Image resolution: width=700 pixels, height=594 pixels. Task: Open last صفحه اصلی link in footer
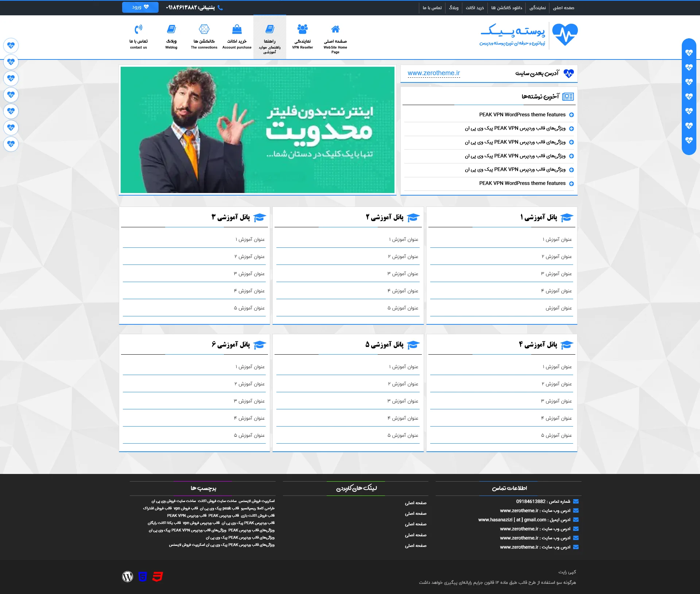(x=416, y=545)
